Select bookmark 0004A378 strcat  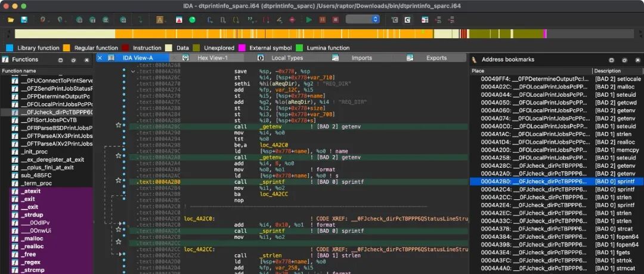point(556,229)
